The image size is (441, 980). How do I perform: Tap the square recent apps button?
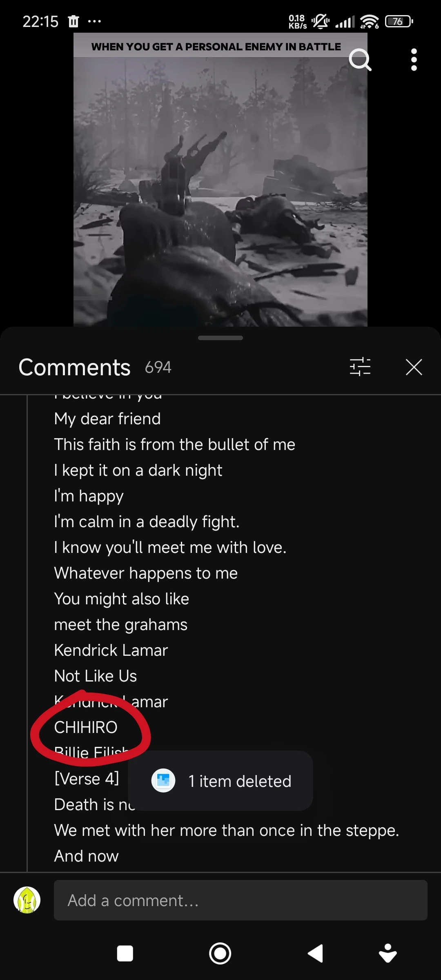(125, 954)
